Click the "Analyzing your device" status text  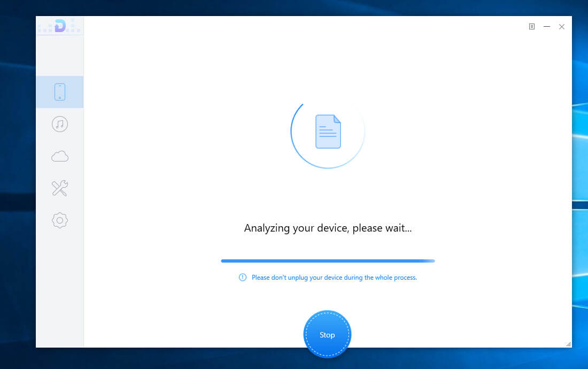[x=328, y=228]
